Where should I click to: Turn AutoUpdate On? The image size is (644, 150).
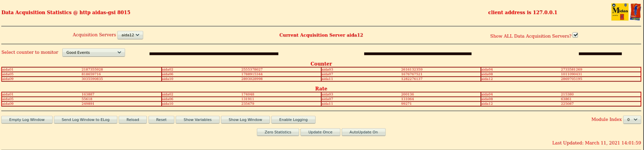pyautogui.click(x=363, y=132)
